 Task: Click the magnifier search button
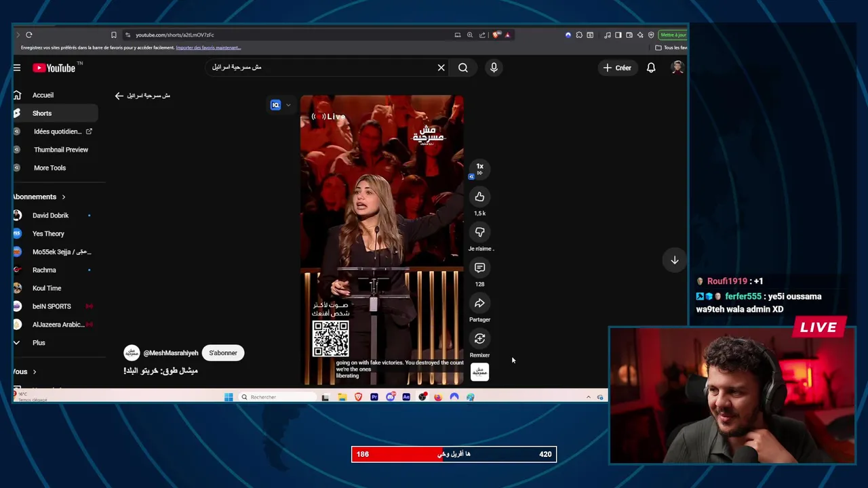(x=463, y=68)
